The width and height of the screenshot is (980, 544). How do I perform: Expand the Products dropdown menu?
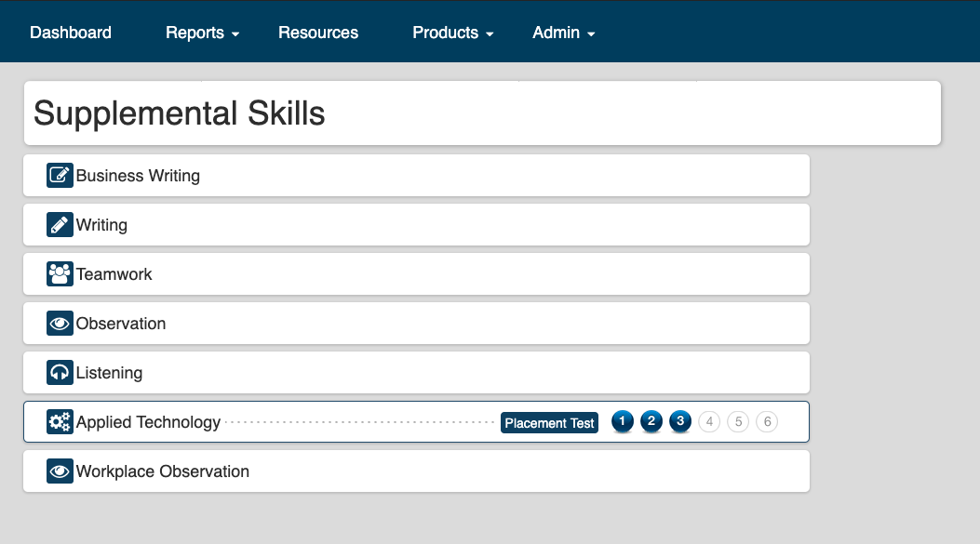coord(452,33)
